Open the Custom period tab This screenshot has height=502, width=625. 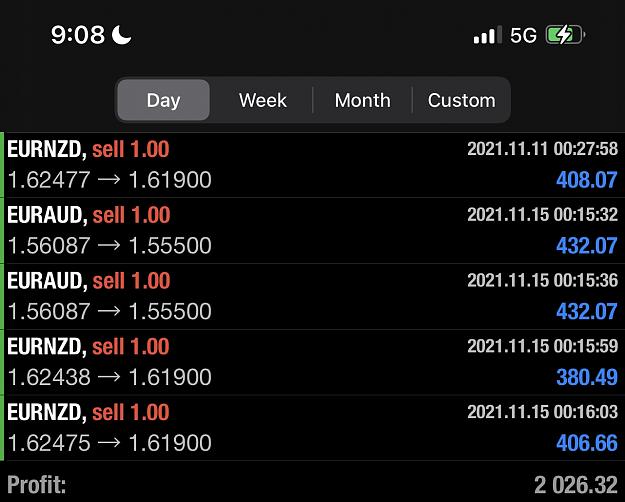click(461, 100)
